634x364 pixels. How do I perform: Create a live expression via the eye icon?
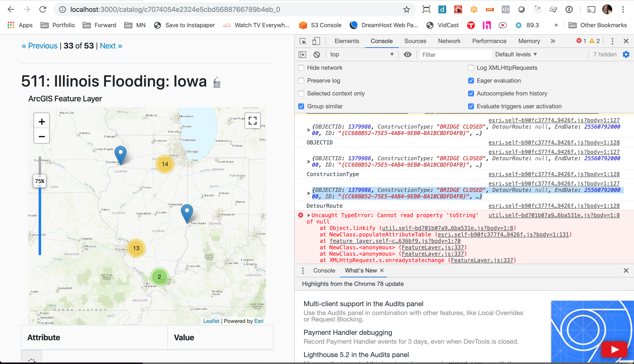click(407, 54)
